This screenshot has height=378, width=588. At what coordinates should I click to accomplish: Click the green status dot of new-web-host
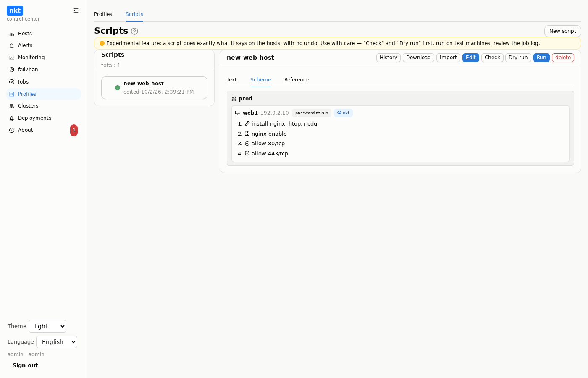118,88
